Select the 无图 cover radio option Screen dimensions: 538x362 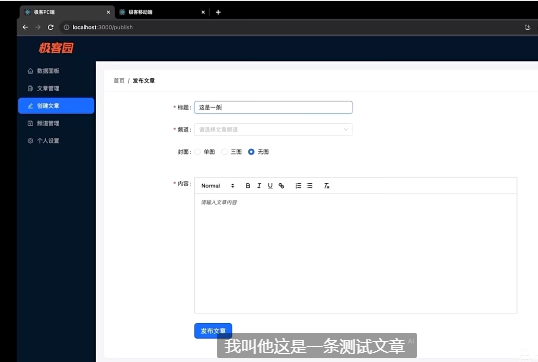click(251, 152)
